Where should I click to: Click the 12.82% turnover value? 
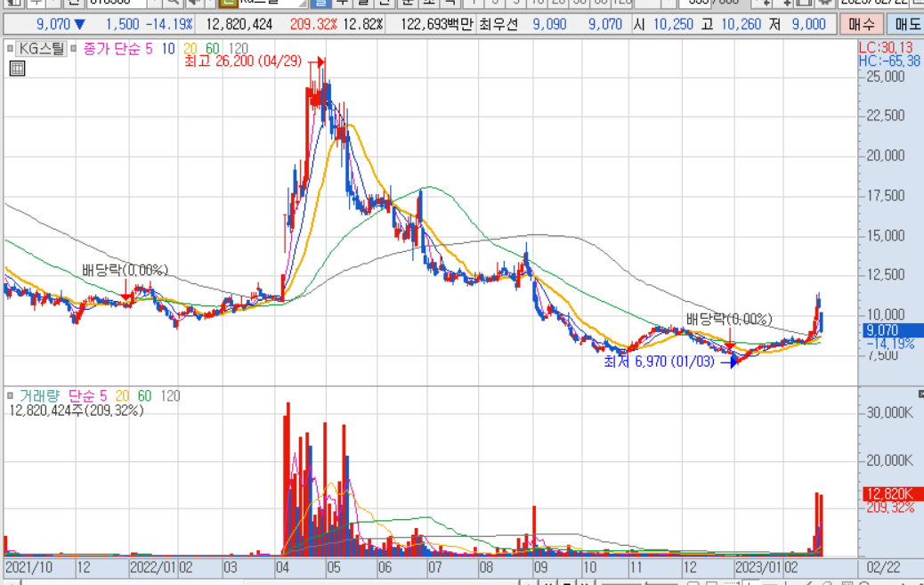363,24
